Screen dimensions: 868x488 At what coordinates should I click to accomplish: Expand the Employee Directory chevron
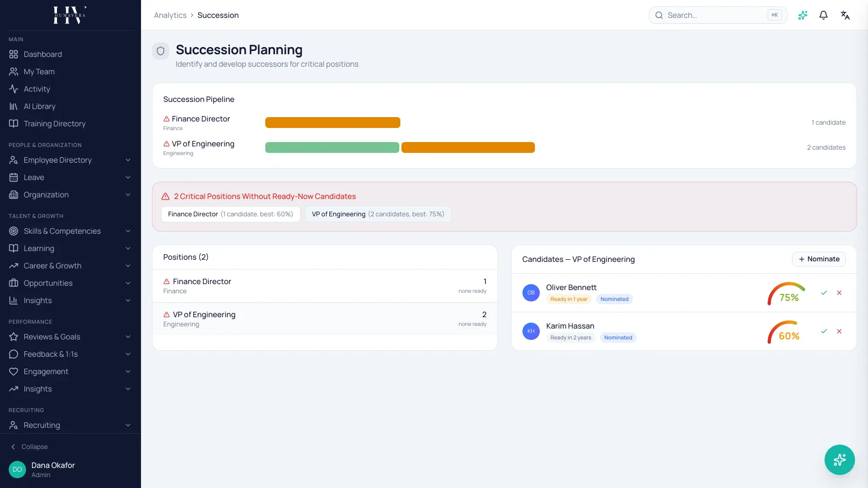128,160
